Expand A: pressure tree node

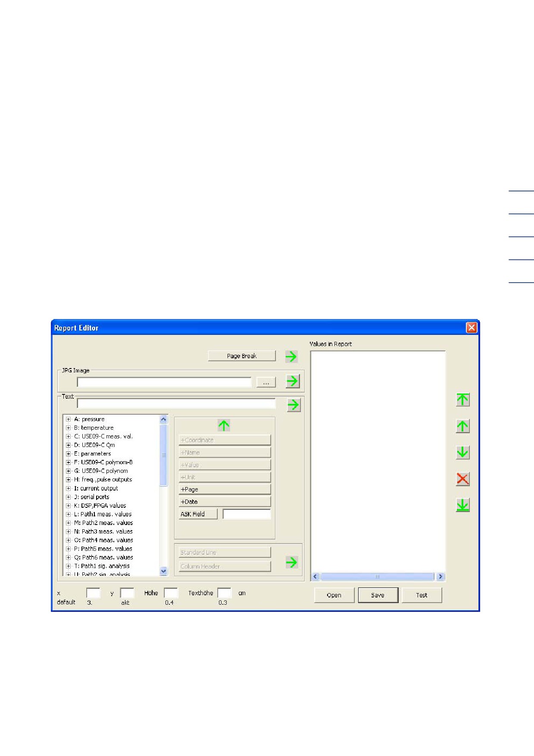click(68, 419)
